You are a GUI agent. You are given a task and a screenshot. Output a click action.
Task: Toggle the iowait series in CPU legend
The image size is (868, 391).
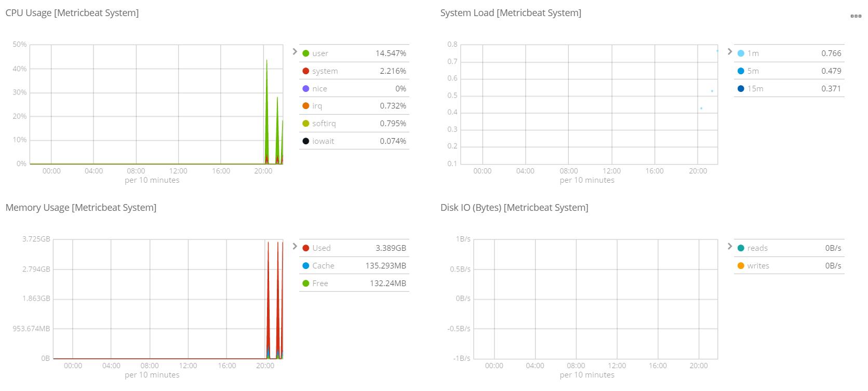323,141
